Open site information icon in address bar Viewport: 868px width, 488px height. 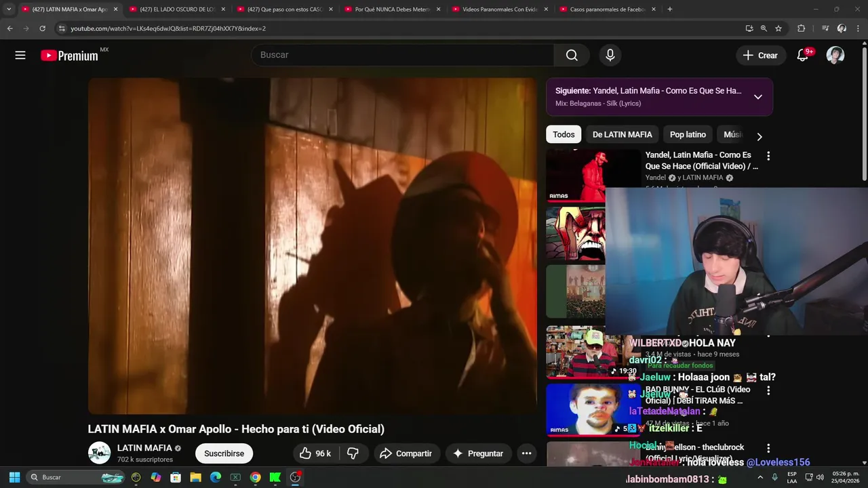click(62, 28)
